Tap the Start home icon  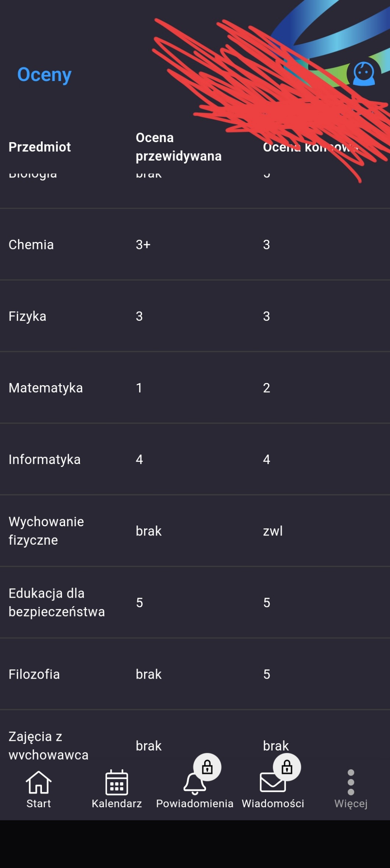(38, 782)
